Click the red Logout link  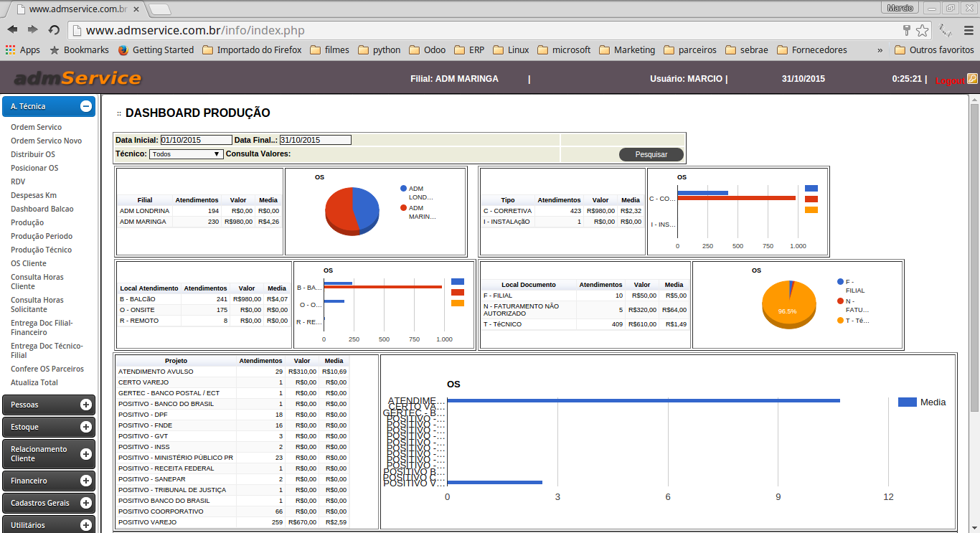950,81
